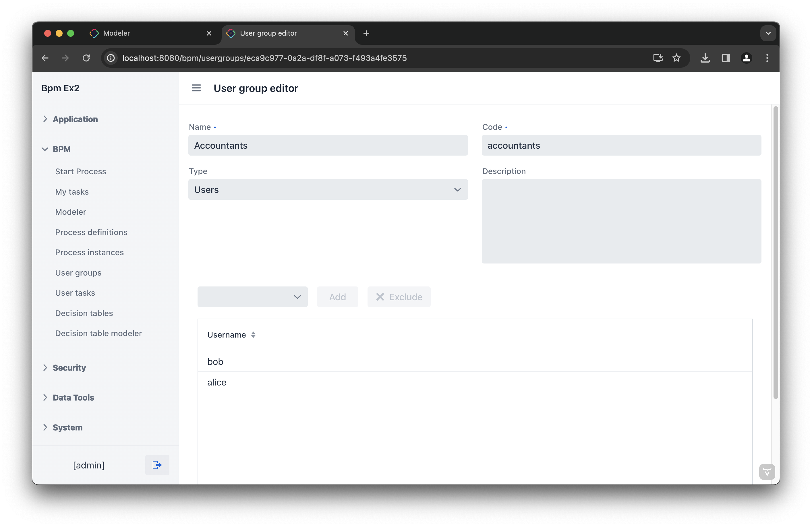Click the browser profile icon
Viewport: 812px width, 527px height.
pyautogui.click(x=747, y=58)
